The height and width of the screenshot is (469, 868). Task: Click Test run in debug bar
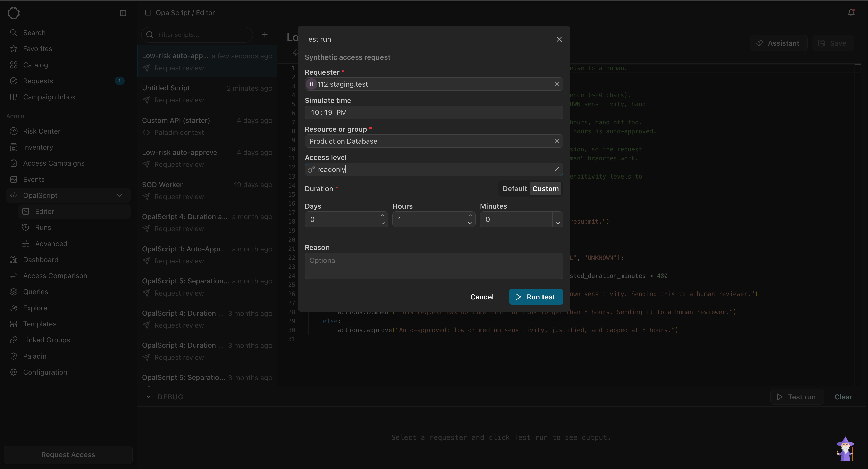coord(797,397)
